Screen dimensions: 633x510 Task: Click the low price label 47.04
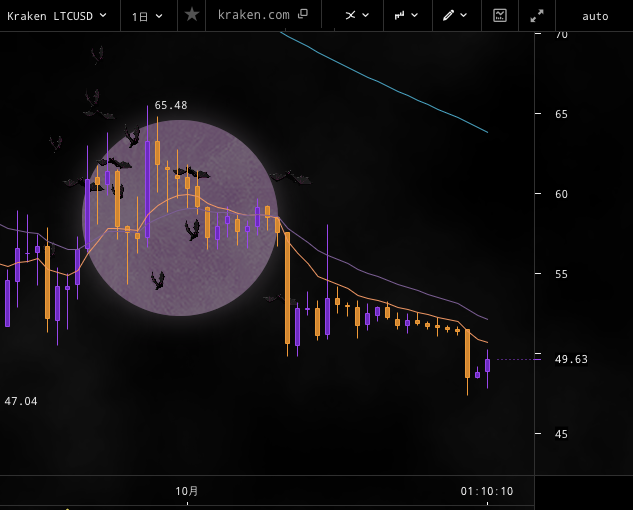click(21, 401)
